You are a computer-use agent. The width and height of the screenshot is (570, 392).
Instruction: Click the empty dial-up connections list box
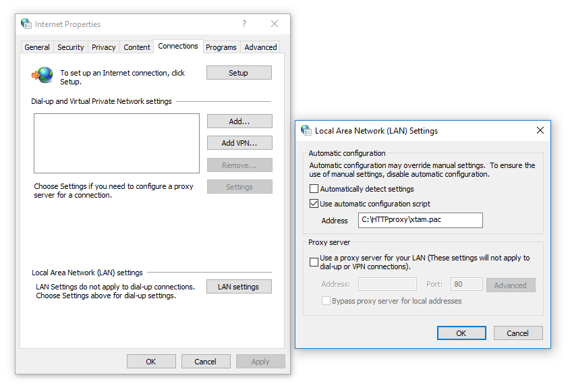pyautogui.click(x=117, y=143)
